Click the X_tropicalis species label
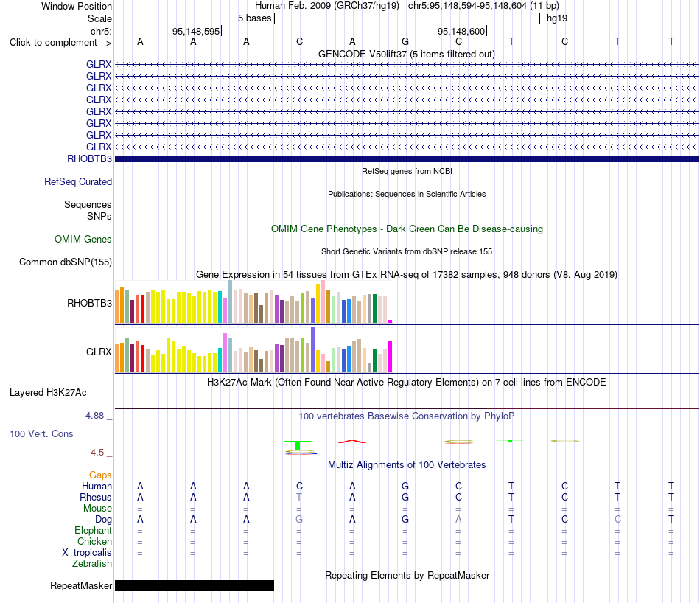The height and width of the screenshot is (603, 700). pyautogui.click(x=87, y=553)
